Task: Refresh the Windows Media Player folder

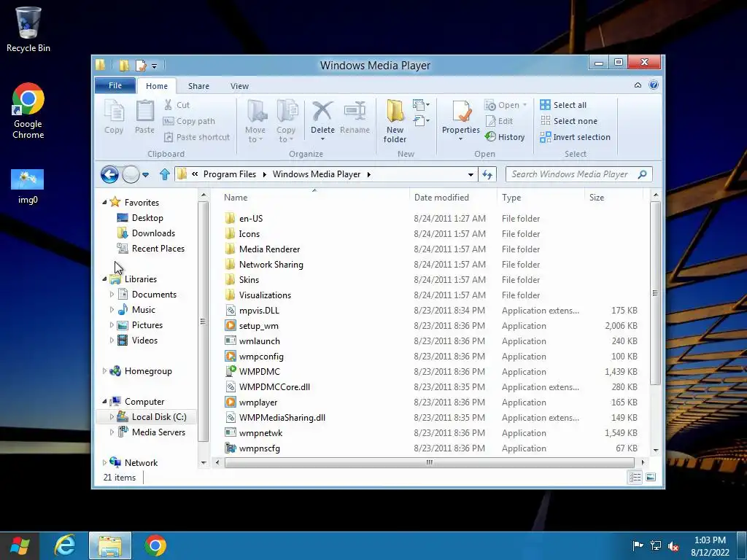Action: click(x=487, y=174)
